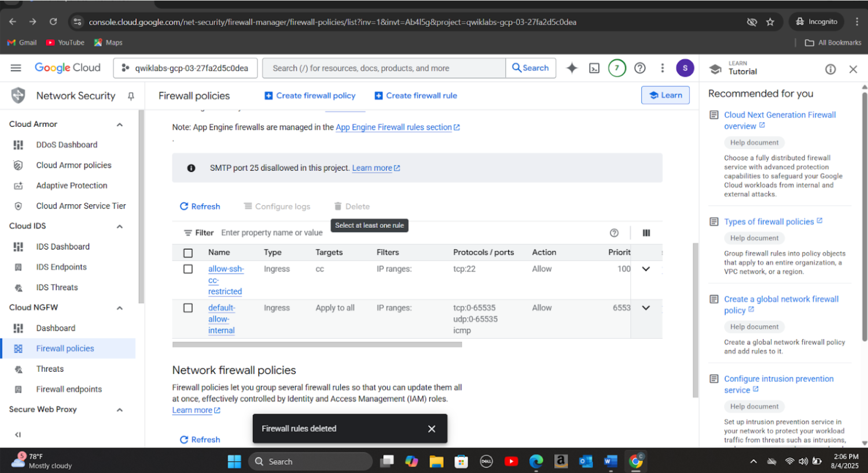
Task: Select the allow-ssh-cc-restricted rule checkbox
Action: click(188, 269)
